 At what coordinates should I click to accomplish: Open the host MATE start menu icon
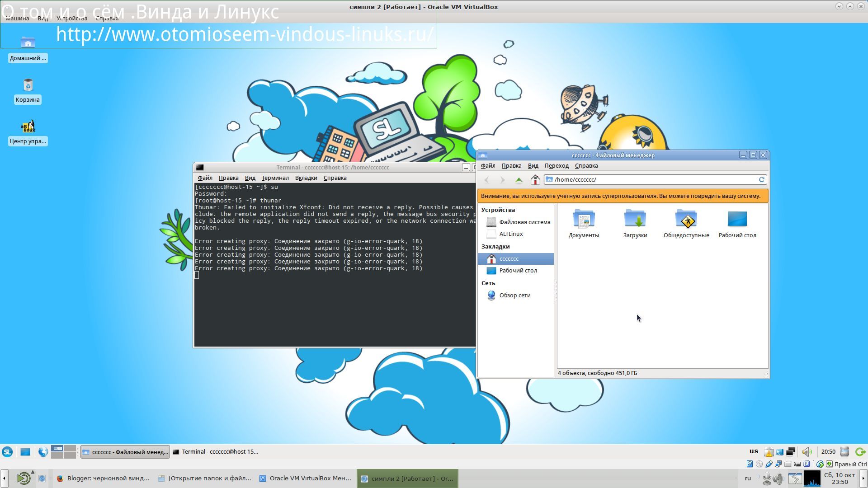click(x=24, y=479)
